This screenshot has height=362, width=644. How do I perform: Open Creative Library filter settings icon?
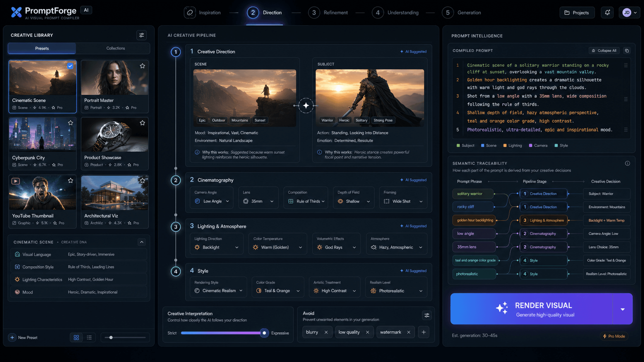[142, 35]
